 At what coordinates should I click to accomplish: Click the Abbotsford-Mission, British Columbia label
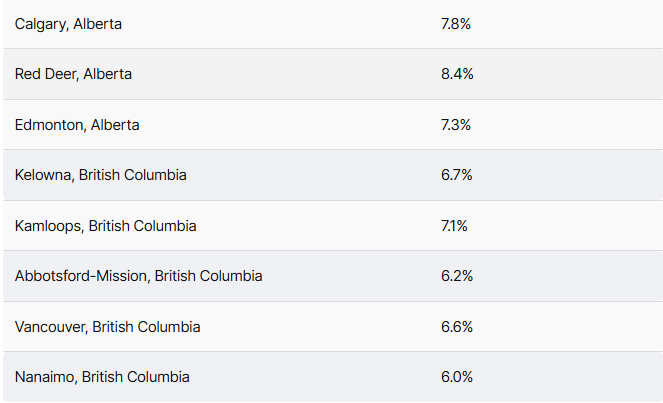pos(139,276)
